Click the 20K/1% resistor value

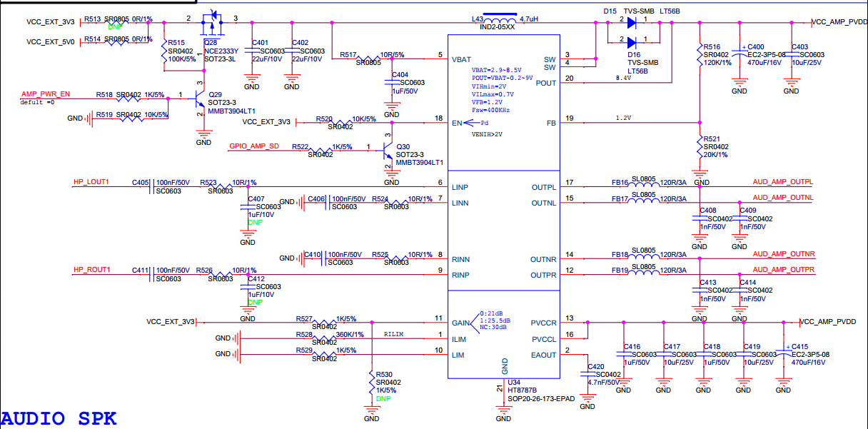[715, 154]
